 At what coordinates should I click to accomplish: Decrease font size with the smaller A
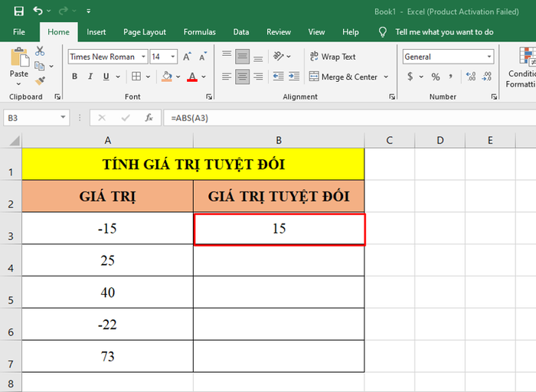coord(202,57)
